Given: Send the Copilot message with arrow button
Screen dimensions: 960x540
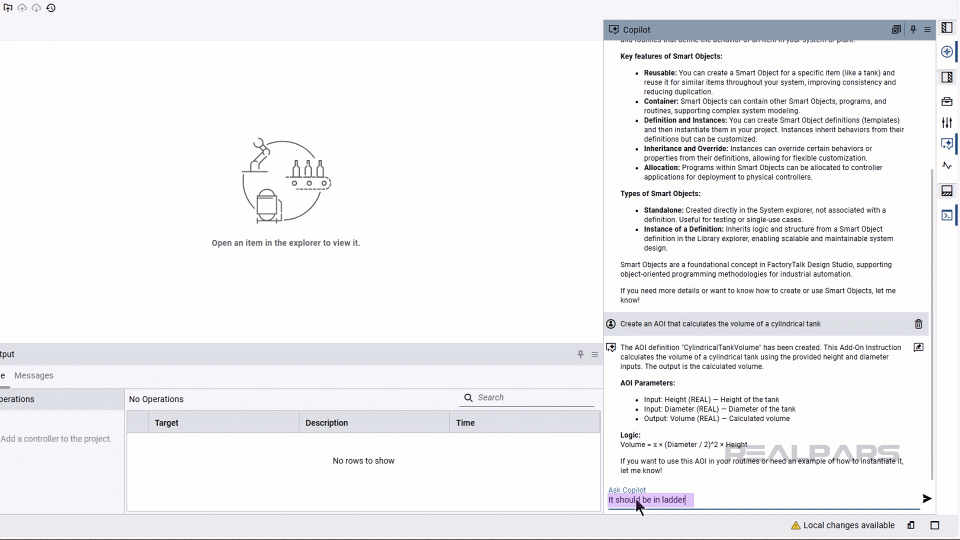Looking at the screenshot, I should [927, 499].
